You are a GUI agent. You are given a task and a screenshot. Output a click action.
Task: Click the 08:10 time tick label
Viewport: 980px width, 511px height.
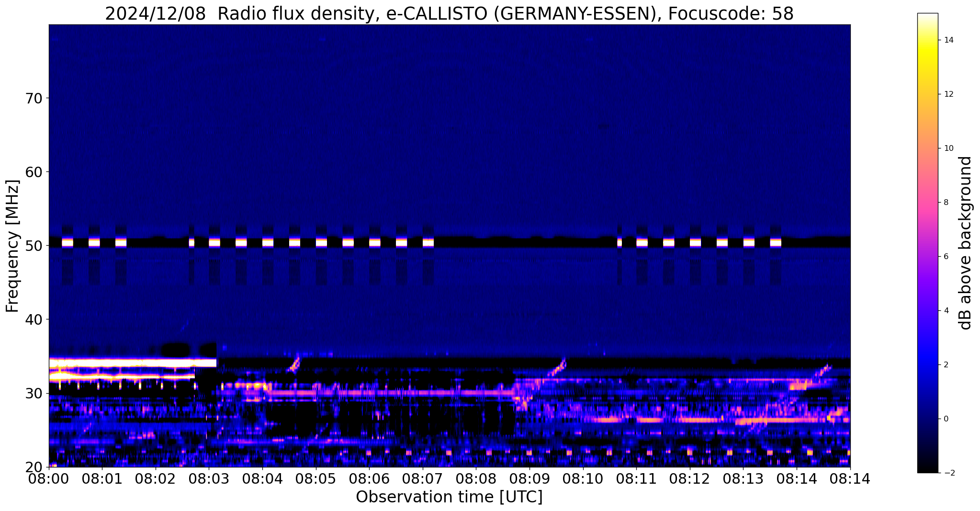click(583, 478)
